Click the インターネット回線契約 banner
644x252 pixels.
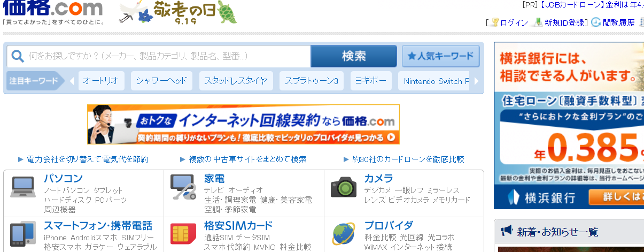243,124
